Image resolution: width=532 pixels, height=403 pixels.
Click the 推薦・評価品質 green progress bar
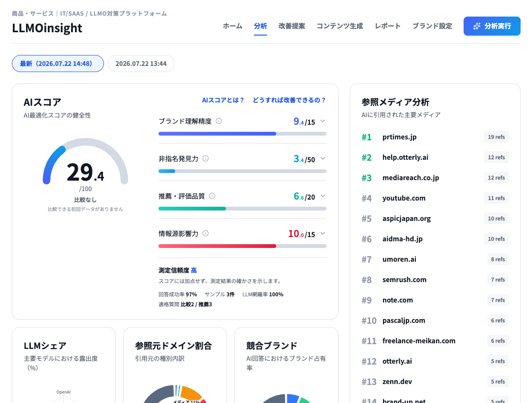pyautogui.click(x=242, y=209)
